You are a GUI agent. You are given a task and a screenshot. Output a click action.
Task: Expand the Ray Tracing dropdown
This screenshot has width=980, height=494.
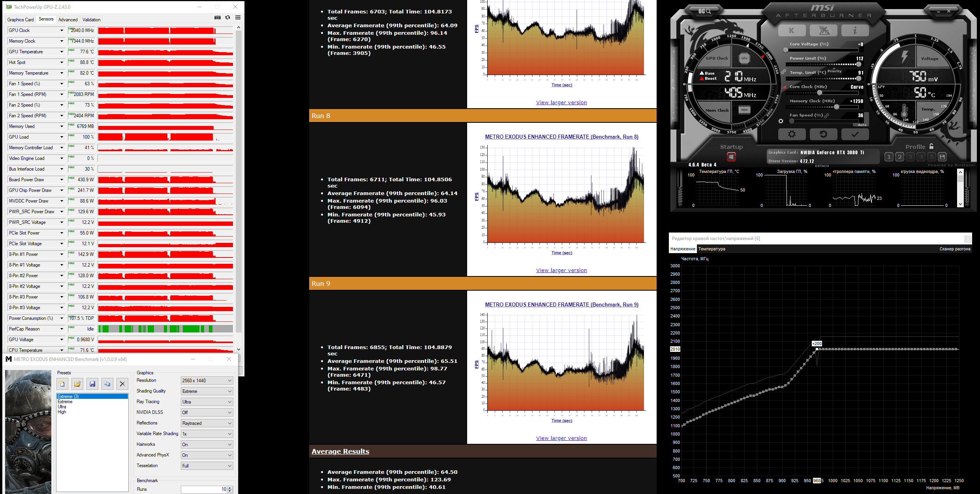[207, 402]
